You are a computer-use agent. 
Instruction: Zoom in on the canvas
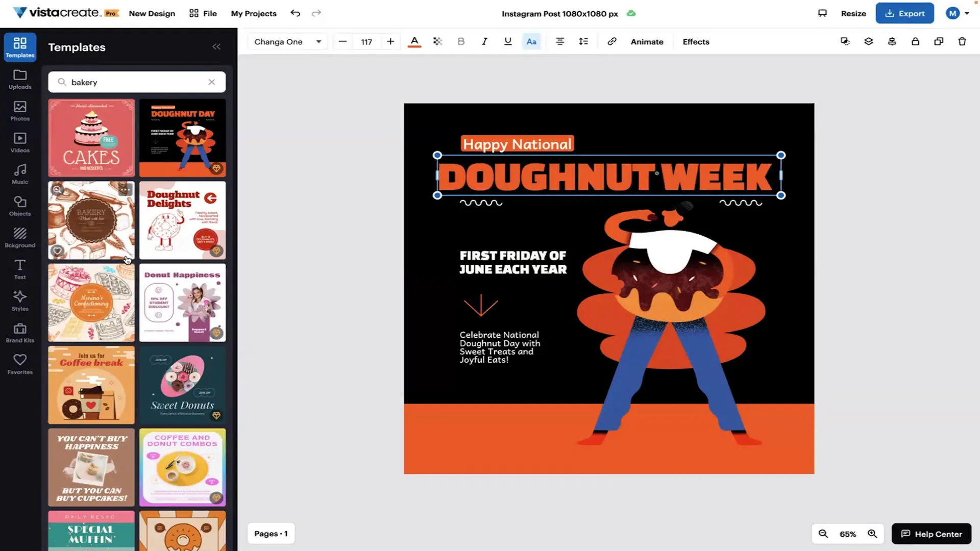pos(872,534)
